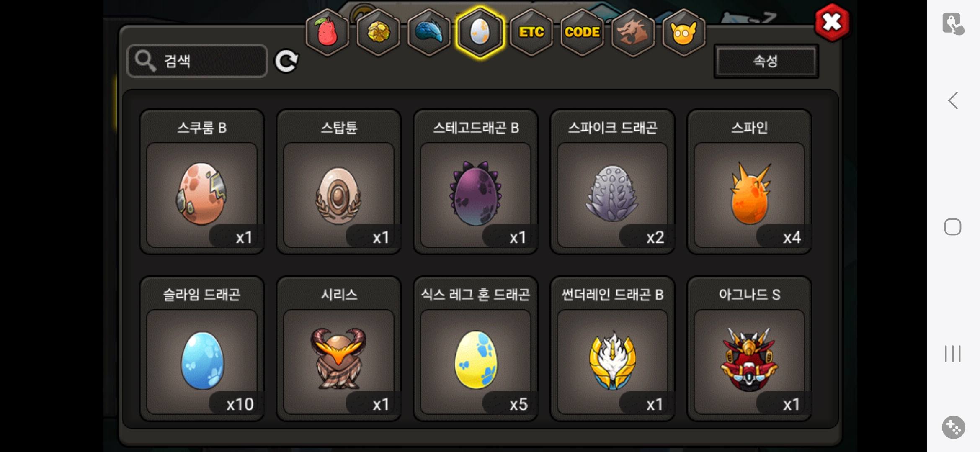
Task: Select the gold ore category icon
Action: [x=378, y=32]
